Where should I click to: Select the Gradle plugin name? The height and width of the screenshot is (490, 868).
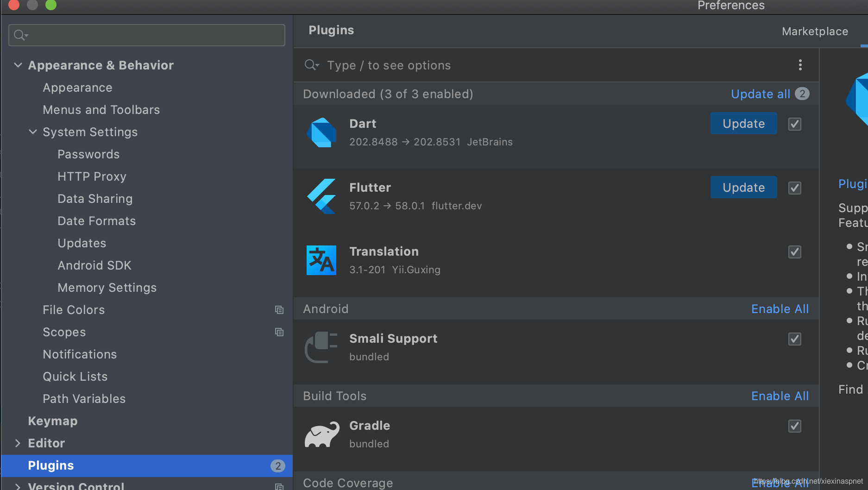(x=370, y=426)
